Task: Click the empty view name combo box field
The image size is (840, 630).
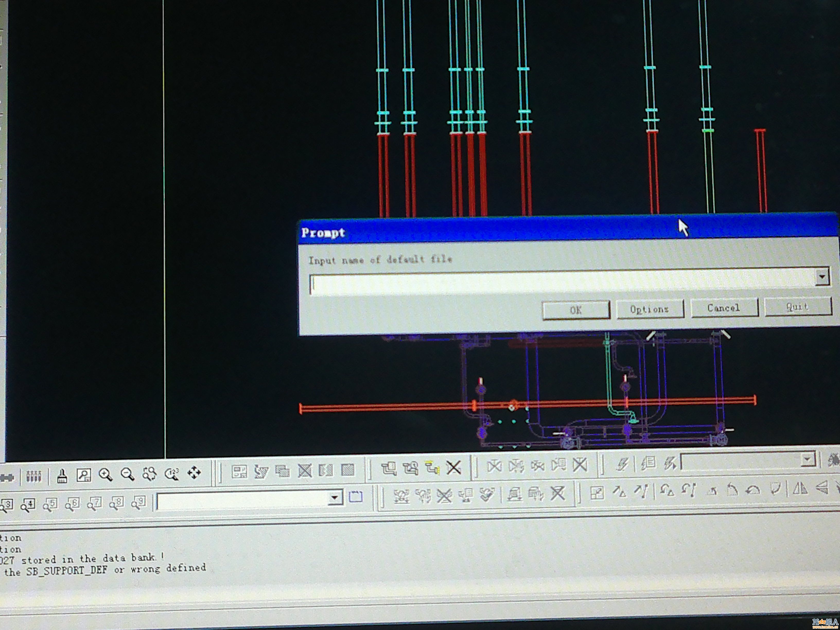Action: 243,501
